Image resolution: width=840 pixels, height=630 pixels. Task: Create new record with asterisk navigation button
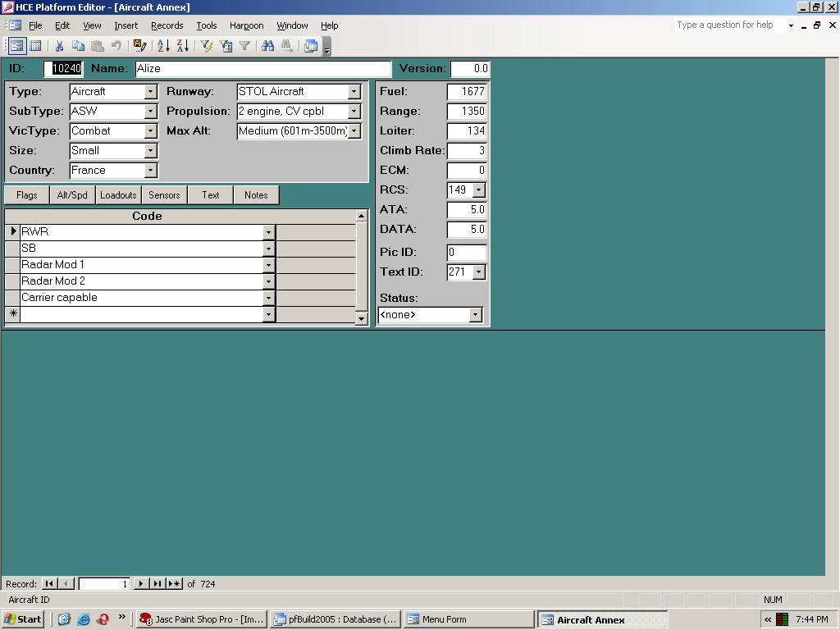(175, 583)
